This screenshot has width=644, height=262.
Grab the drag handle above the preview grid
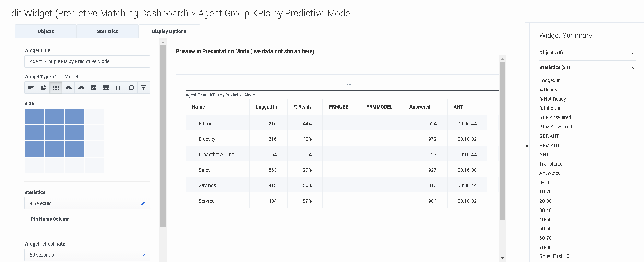(x=349, y=84)
